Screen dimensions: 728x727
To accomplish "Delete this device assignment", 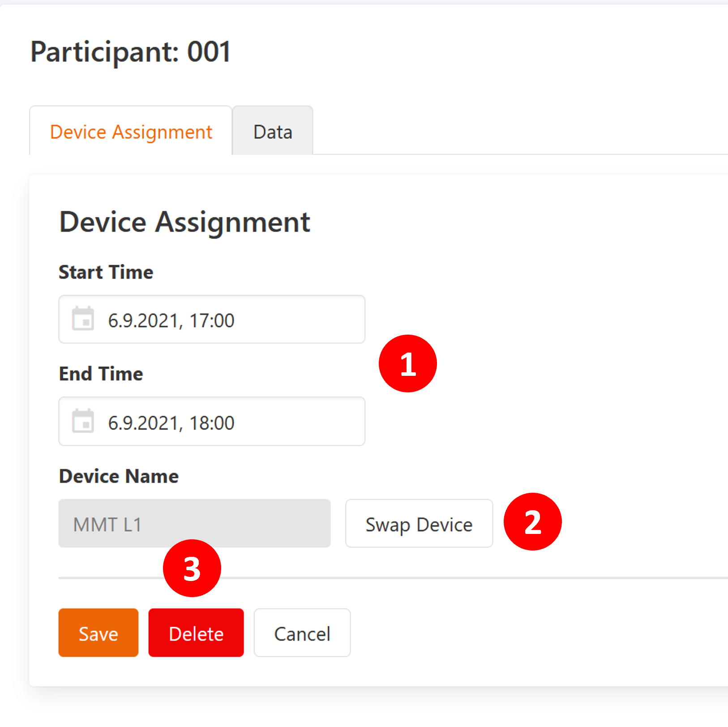I will click(196, 633).
